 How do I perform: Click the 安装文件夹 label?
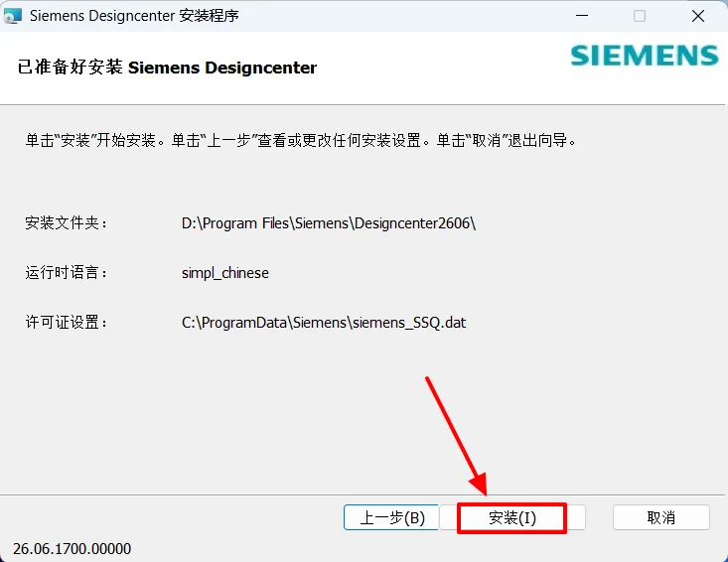(x=66, y=223)
